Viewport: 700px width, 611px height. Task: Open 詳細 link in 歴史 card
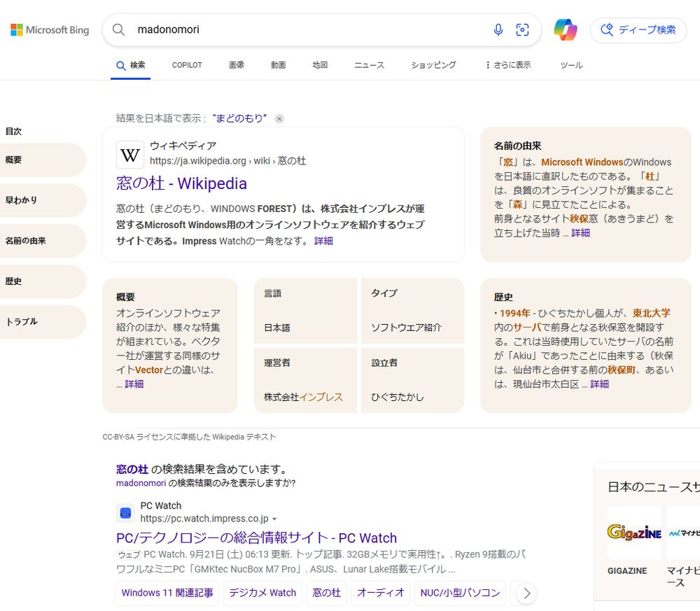point(600,384)
